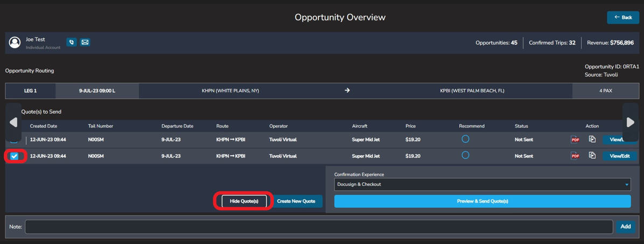Click the copy quote icon in second row
Image resolution: width=644 pixels, height=244 pixels.
point(592,156)
